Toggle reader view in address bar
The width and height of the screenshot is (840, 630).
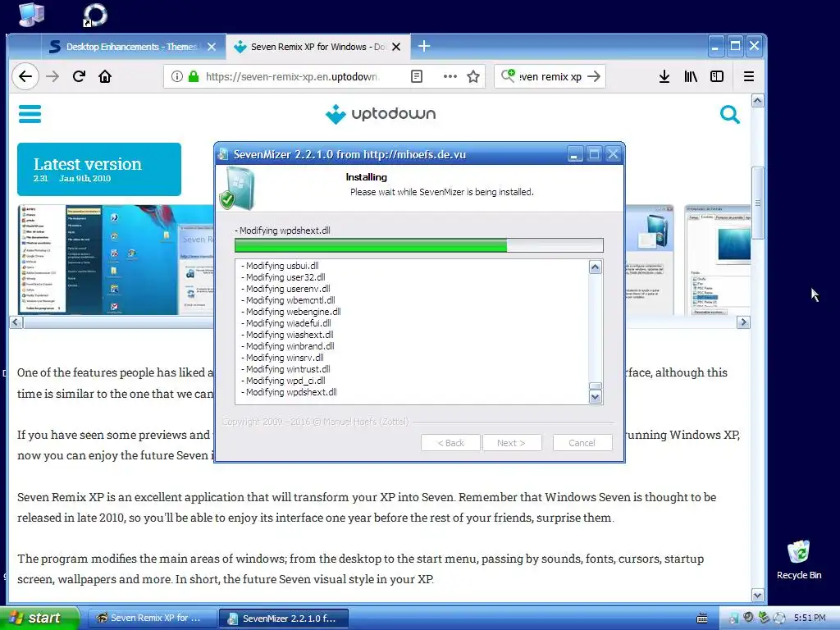tap(416, 76)
